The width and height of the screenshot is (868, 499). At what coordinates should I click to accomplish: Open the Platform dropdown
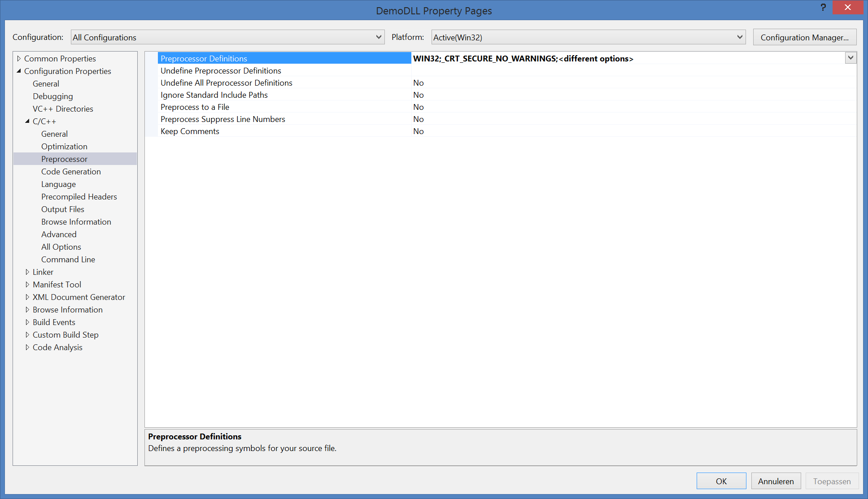[588, 37]
